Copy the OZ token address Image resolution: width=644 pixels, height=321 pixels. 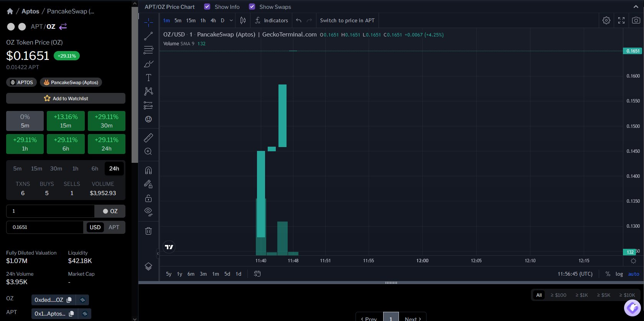point(69,300)
